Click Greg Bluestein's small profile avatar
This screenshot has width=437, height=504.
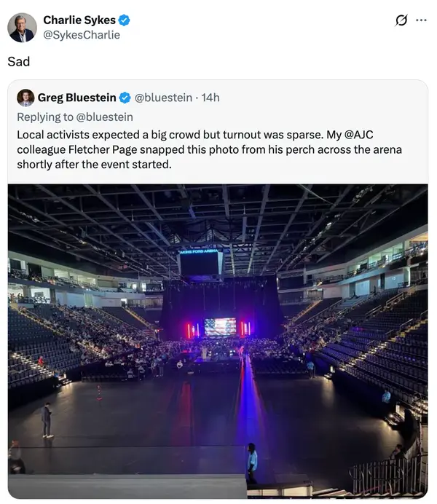[25, 98]
